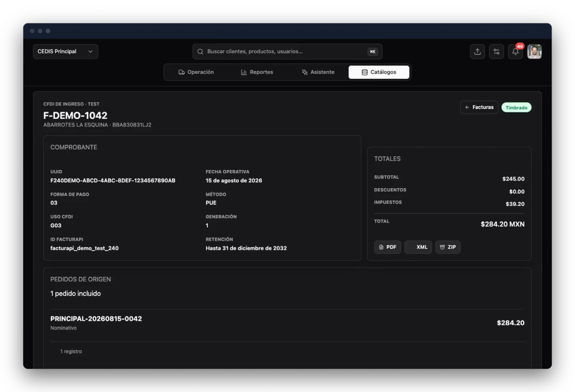Screen dimensions: 575x392
Task: Click the date 15 de agosto de 2026
Action: (x=234, y=181)
